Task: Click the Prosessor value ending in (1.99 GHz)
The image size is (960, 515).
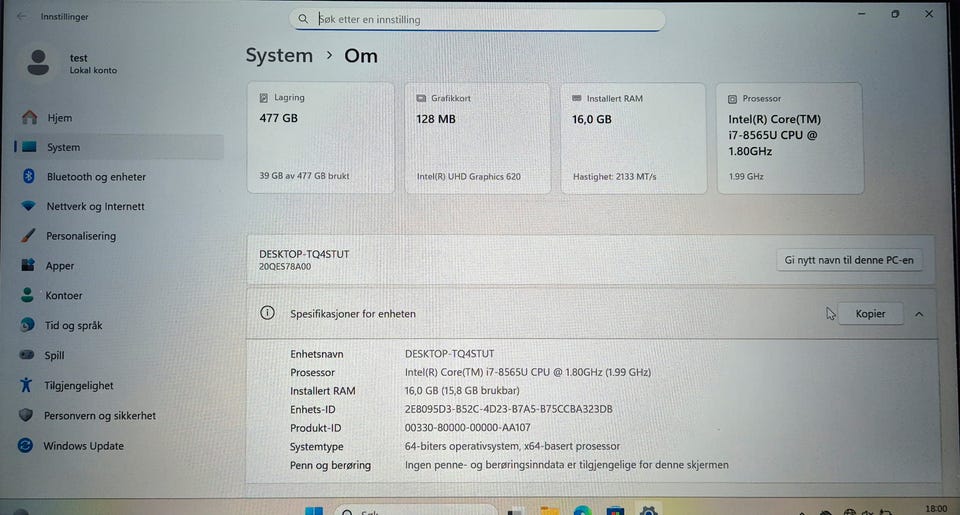Action: (528, 372)
